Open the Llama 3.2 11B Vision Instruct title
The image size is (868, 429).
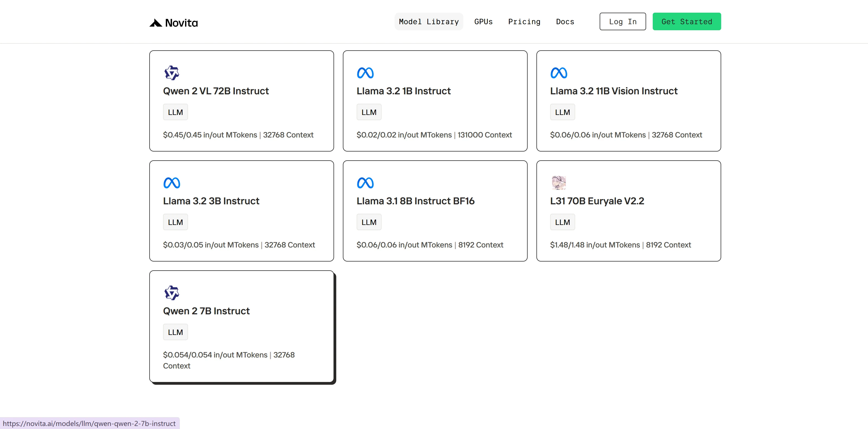click(614, 91)
